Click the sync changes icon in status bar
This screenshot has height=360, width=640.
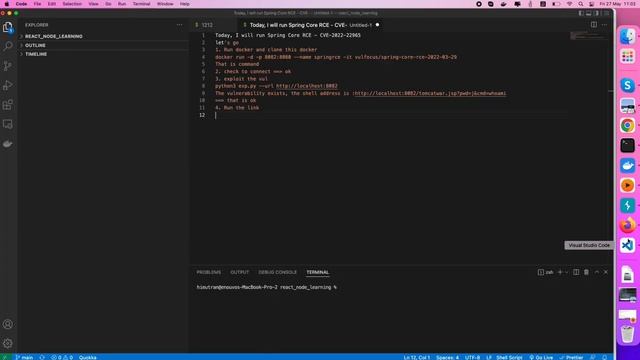[x=42, y=357]
